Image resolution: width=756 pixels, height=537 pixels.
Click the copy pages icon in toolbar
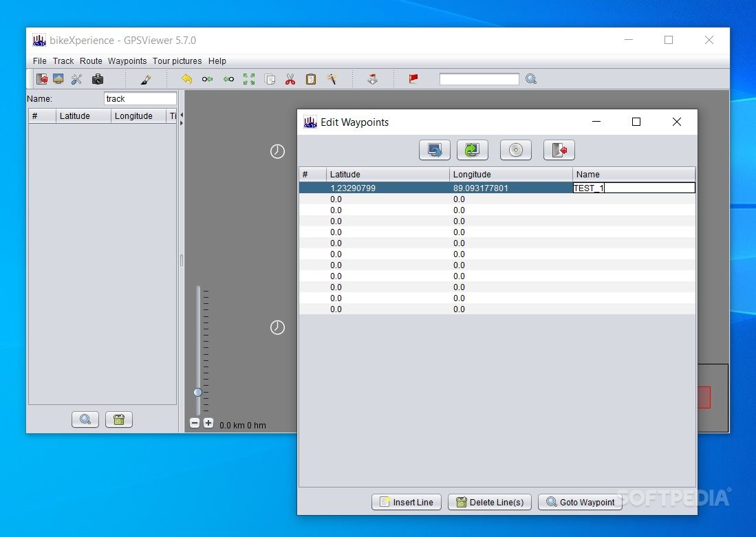click(x=270, y=79)
